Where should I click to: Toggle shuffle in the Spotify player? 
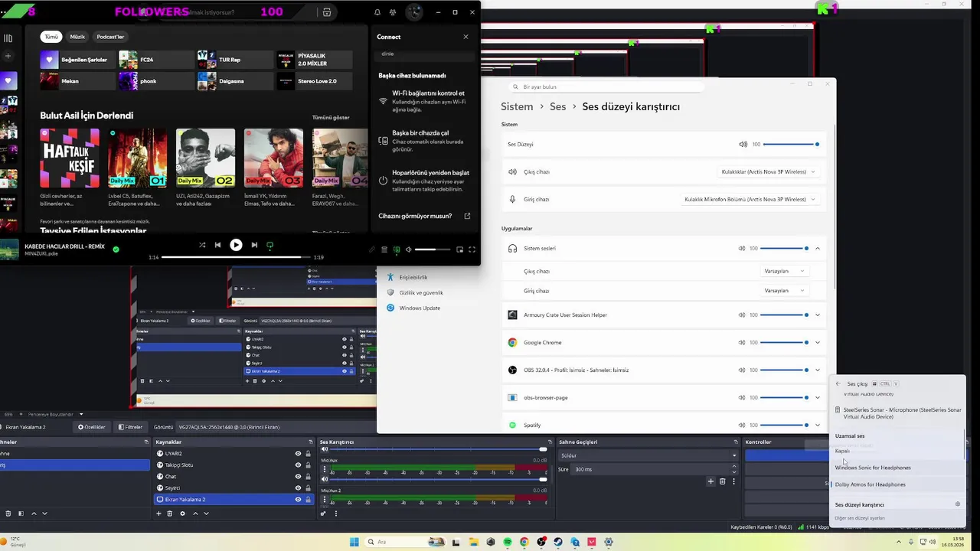pos(202,245)
